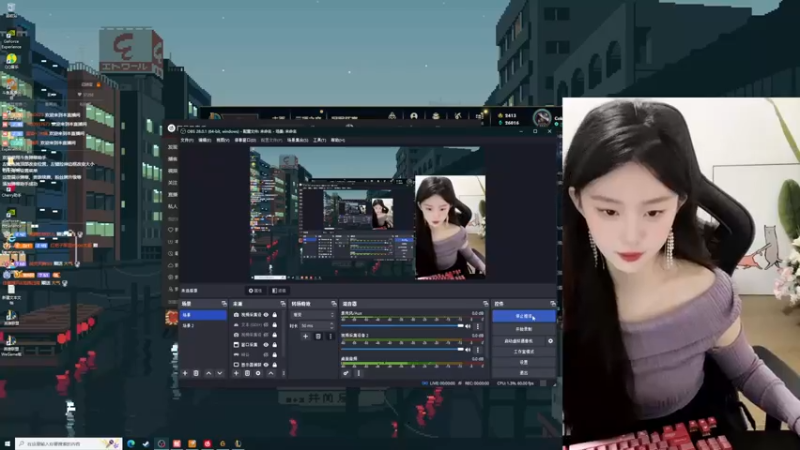Start the virtual camera in Controls
Image resolution: width=800 pixels, height=450 pixels.
point(519,341)
